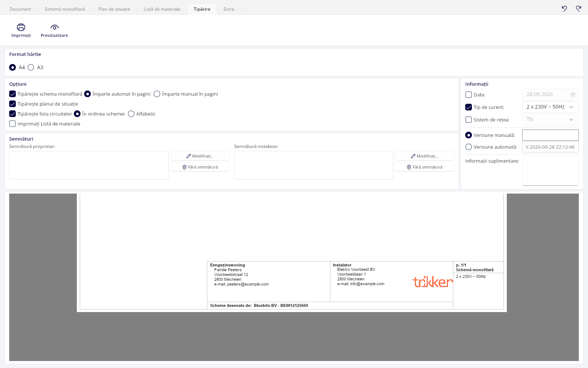Screen dimensions: 588x368
Task: Toggle Tipărește schema monofilară checkbox
Action: (12, 94)
